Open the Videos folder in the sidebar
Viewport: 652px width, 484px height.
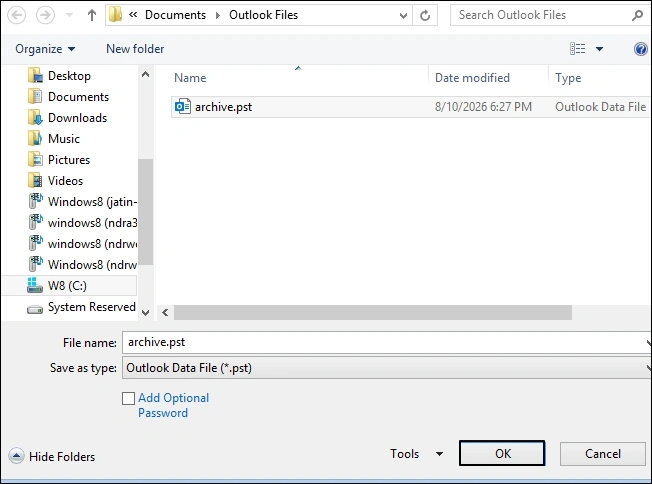65,180
